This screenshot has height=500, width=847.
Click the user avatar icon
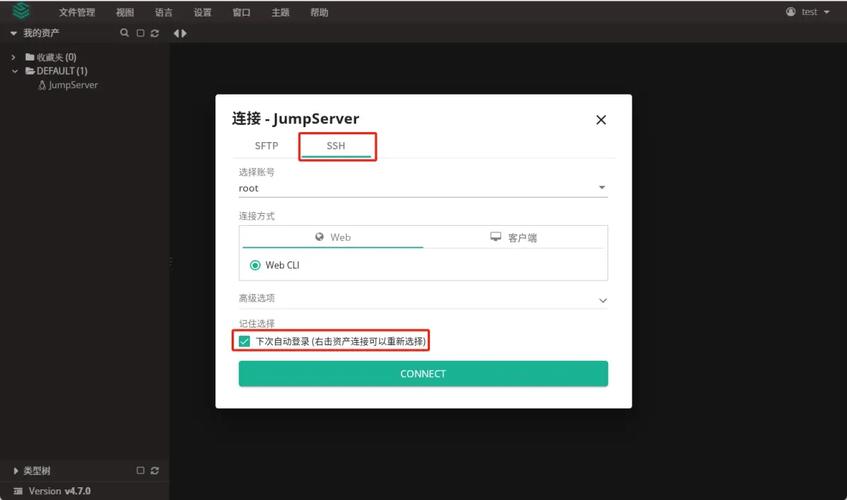coord(791,11)
